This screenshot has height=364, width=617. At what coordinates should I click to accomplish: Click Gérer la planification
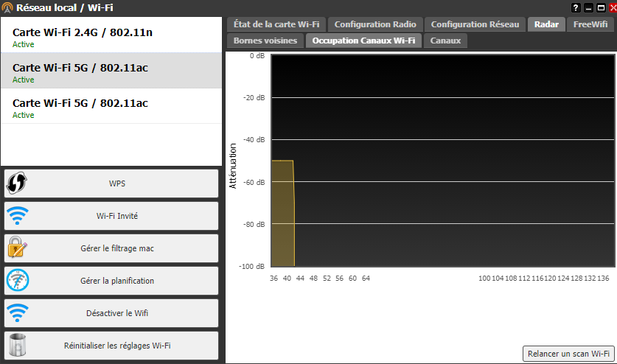click(111, 281)
